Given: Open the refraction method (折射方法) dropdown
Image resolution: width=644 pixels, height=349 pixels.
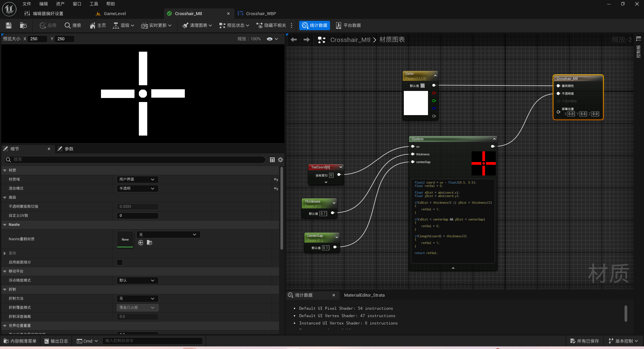Looking at the screenshot, I should [x=138, y=299].
